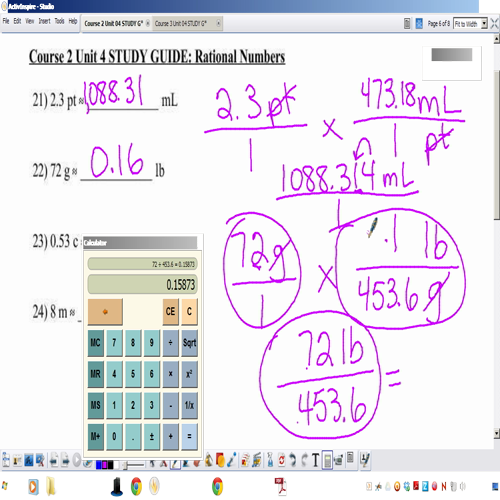Select black pen color swatch
The height and width of the screenshot is (500, 500).
click(110, 465)
